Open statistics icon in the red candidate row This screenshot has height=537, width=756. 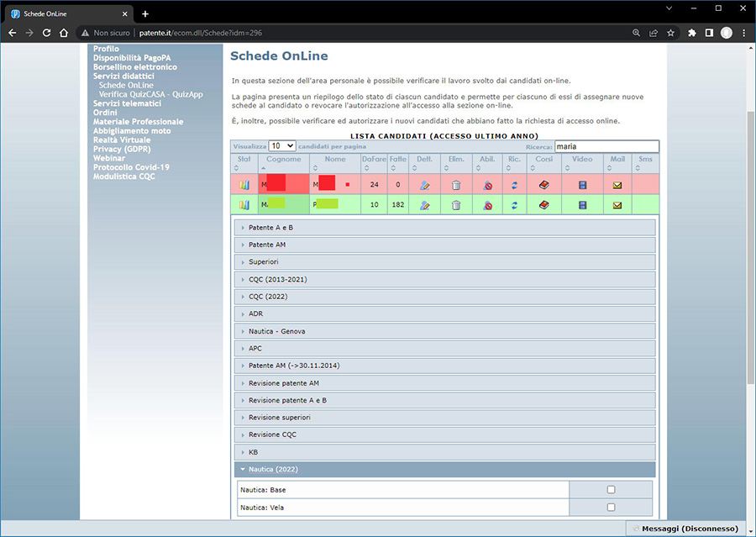point(244,185)
